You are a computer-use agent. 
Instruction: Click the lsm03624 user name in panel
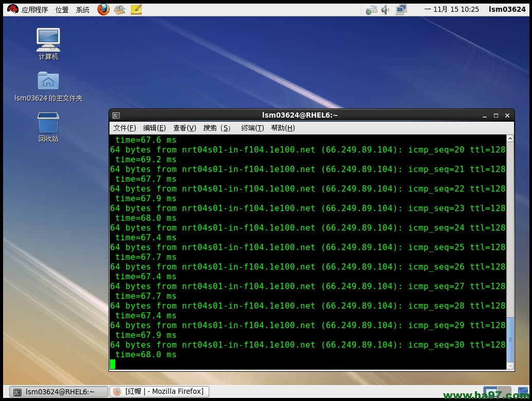[507, 9]
